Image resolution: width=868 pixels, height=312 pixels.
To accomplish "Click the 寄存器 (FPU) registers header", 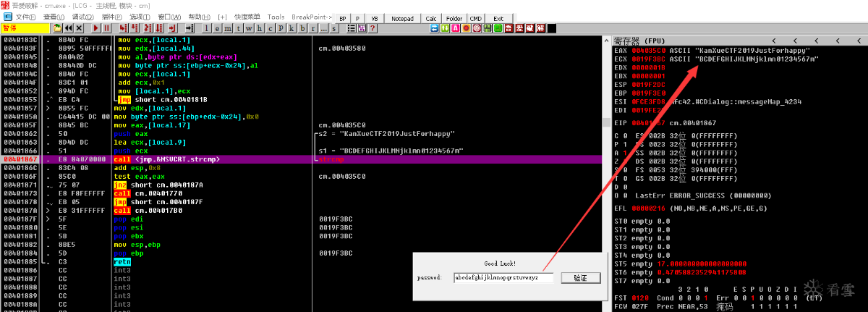I will click(x=640, y=41).
